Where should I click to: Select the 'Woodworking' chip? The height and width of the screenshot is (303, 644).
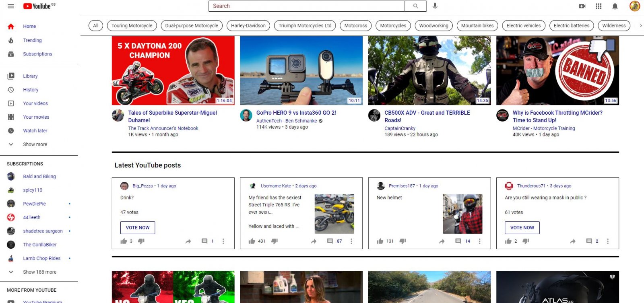point(433,26)
